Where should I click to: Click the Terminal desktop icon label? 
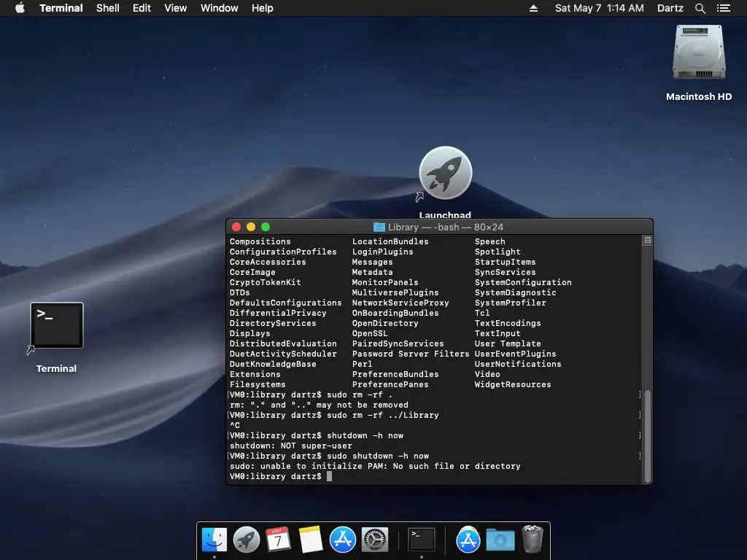click(56, 368)
